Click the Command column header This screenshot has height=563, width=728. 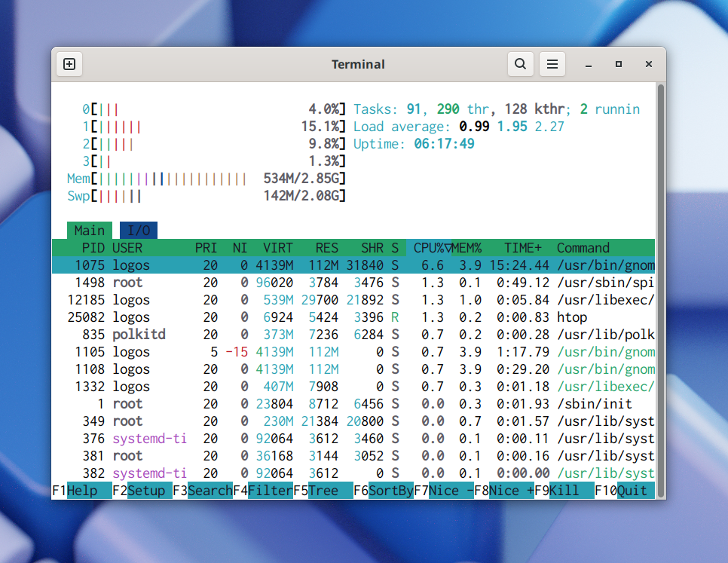[583, 248]
